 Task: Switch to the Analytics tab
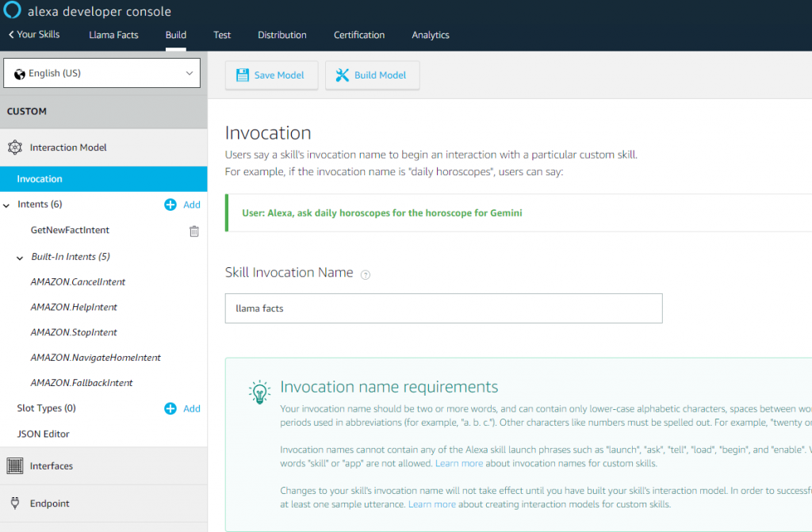point(431,35)
